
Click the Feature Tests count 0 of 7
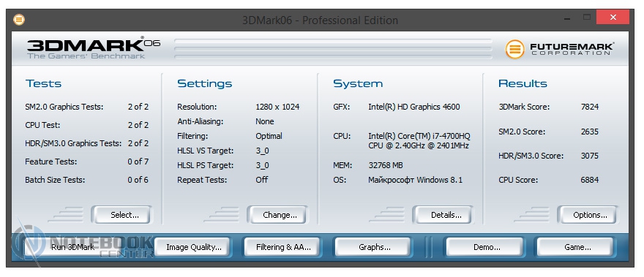pyautogui.click(x=138, y=162)
